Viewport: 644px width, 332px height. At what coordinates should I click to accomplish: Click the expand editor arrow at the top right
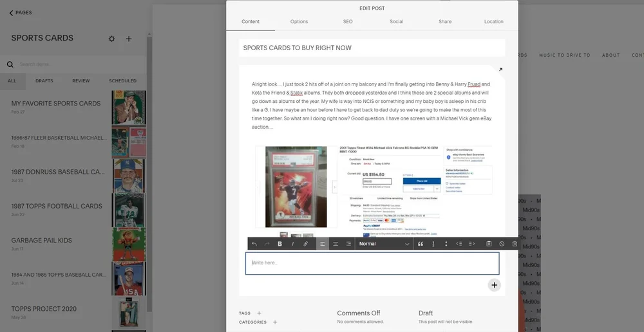tap(500, 69)
